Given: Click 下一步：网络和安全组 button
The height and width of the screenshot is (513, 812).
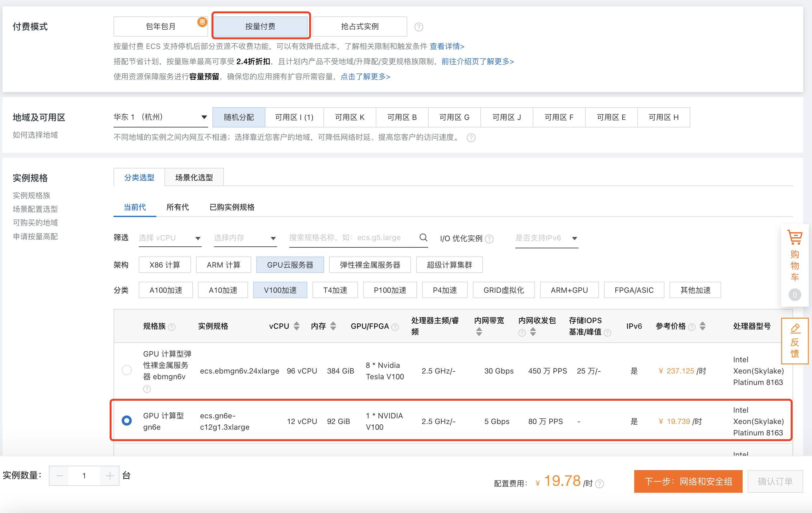Looking at the screenshot, I should [x=688, y=481].
